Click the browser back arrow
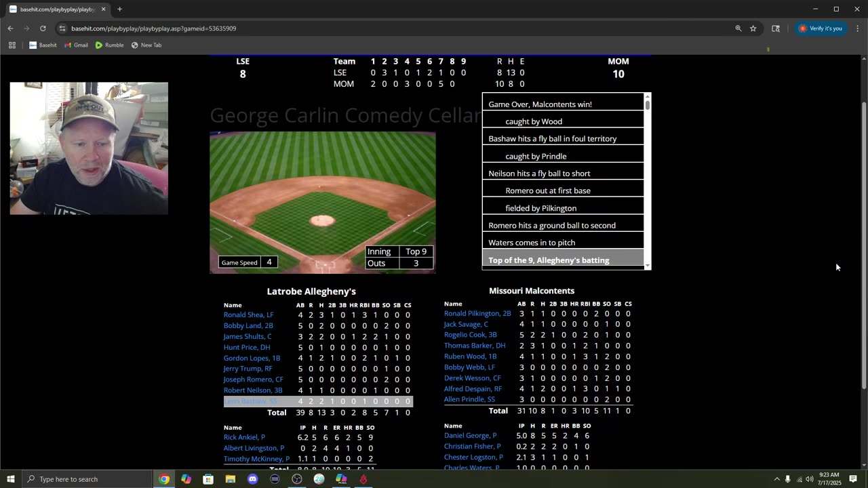This screenshot has height=488, width=868. pyautogui.click(x=10, y=28)
